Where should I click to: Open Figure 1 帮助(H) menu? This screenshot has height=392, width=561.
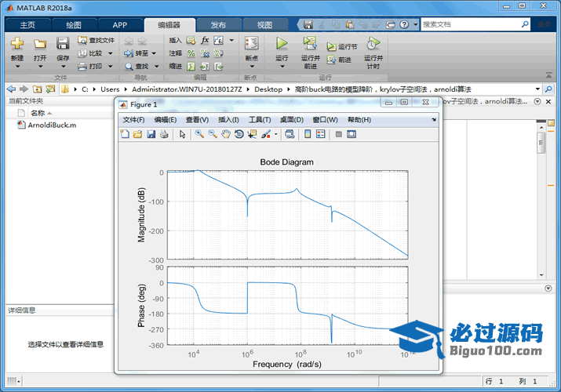[359, 120]
